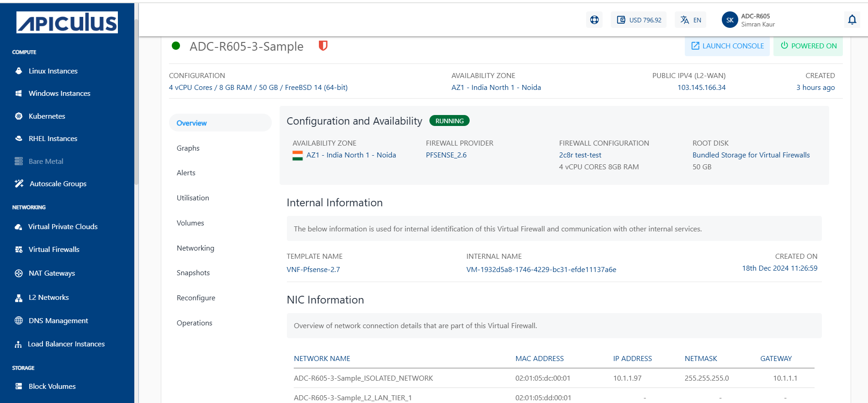Switch to the Networking tab
This screenshot has height=403, width=868.
point(196,248)
